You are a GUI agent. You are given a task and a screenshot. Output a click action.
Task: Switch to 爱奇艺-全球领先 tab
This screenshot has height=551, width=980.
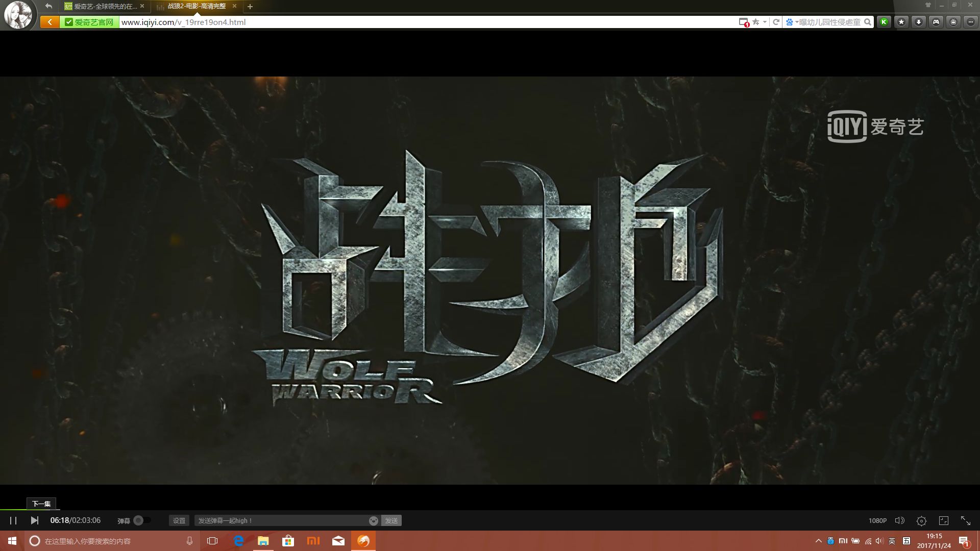(105, 7)
